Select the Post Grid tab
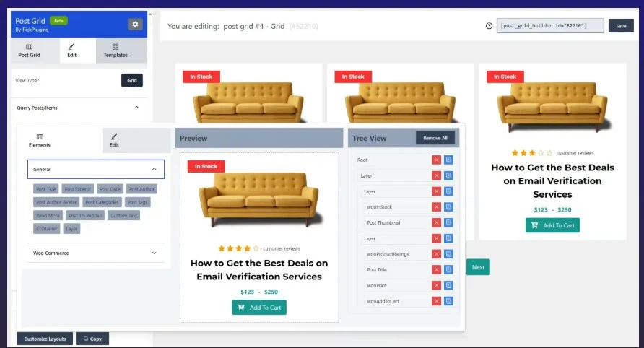Screen dimensions: 644x348 [29, 51]
